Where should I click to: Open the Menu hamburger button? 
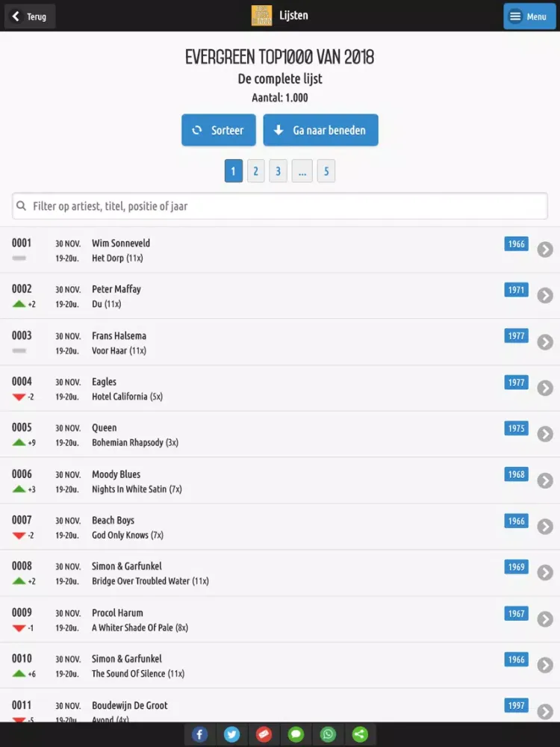point(529,16)
